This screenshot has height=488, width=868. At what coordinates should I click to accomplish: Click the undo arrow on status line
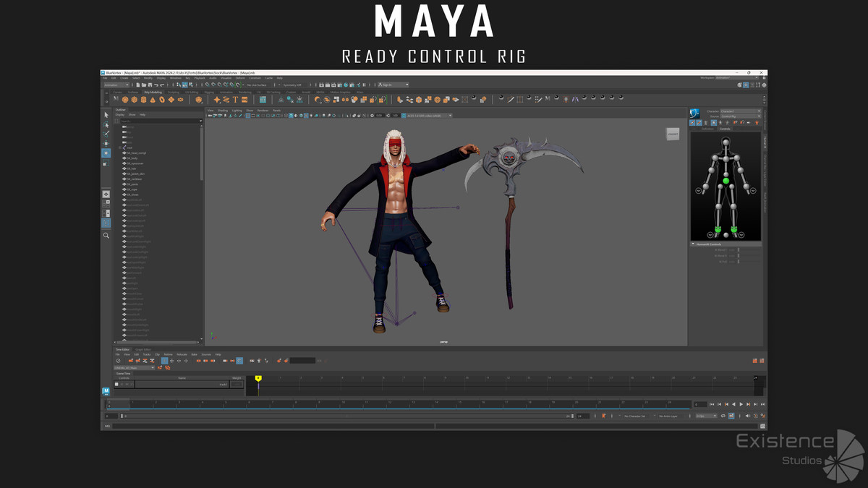point(155,85)
